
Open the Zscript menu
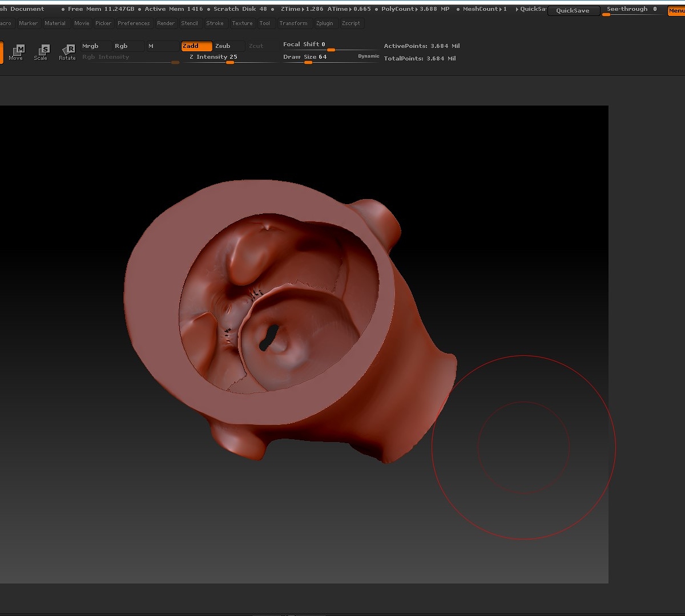click(x=351, y=23)
